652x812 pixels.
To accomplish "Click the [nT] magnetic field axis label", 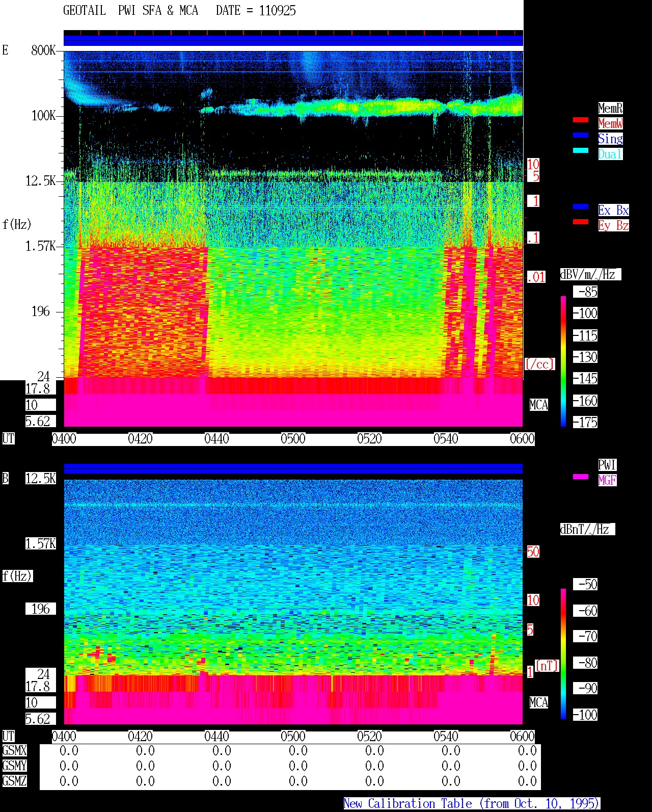I will tap(547, 666).
